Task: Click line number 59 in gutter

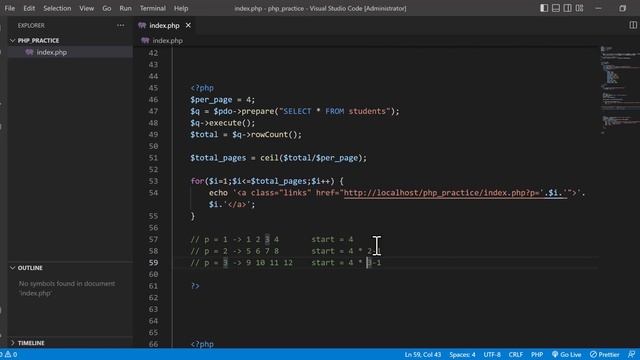Action: [x=153, y=262]
